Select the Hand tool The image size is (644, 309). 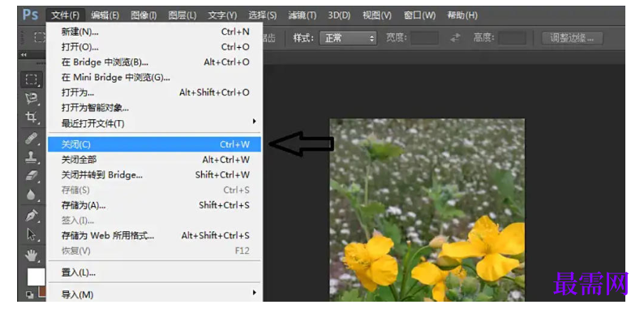[32, 256]
